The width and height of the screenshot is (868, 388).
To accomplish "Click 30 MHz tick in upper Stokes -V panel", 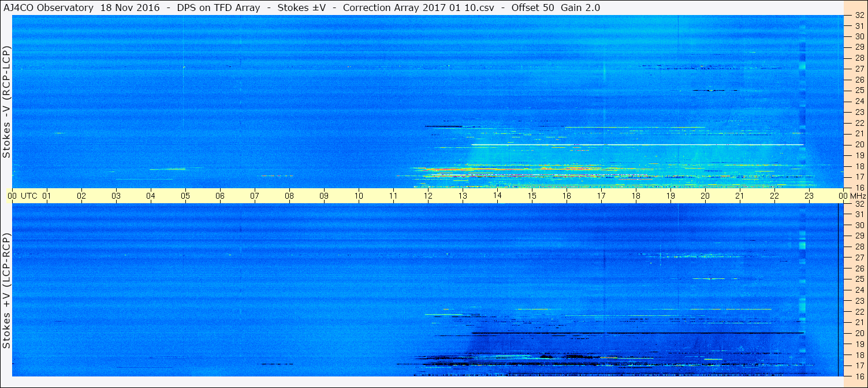I will click(859, 36).
